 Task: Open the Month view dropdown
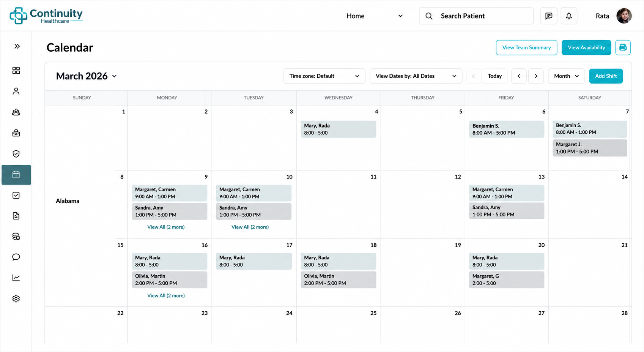coord(566,76)
